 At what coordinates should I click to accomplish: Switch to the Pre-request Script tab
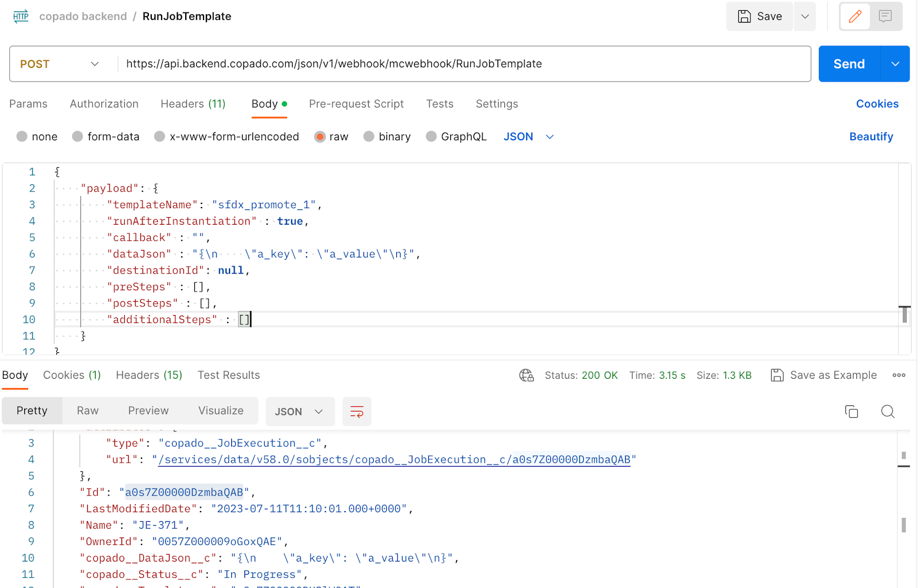[356, 104]
